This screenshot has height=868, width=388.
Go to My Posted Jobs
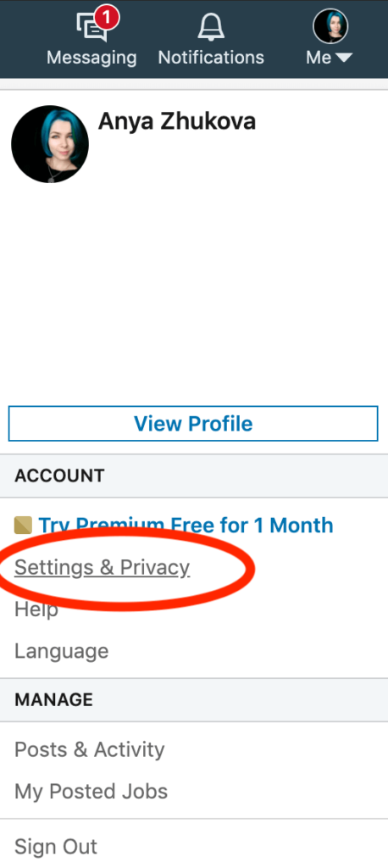(91, 792)
